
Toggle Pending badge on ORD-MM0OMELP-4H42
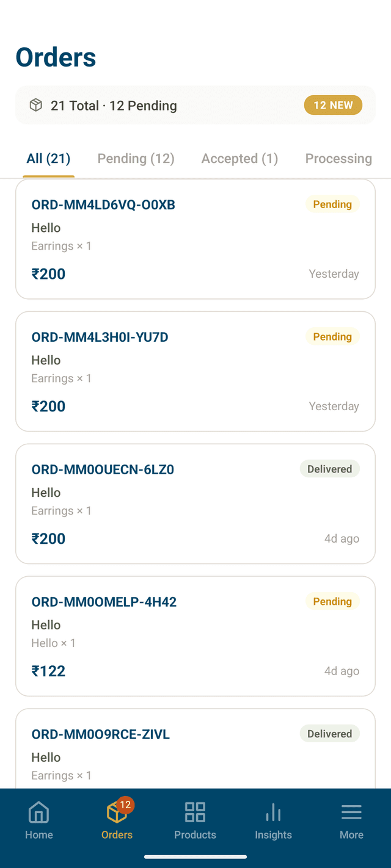[332, 601]
